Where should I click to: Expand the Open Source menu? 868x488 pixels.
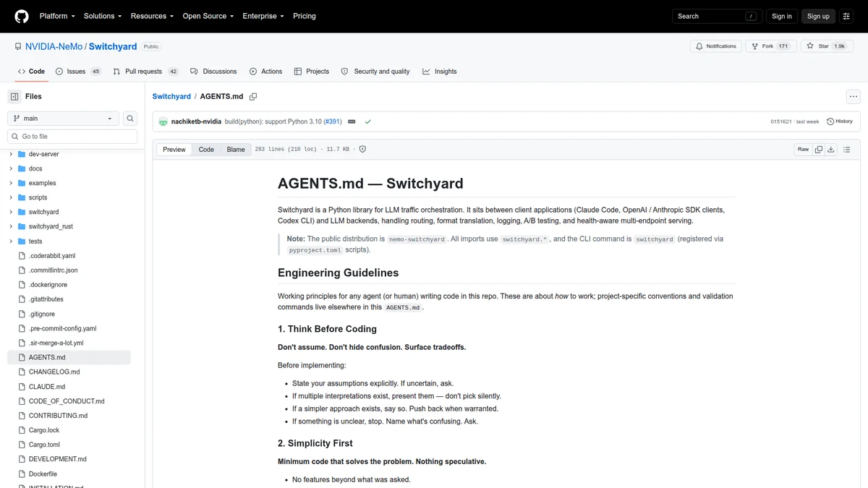(208, 16)
